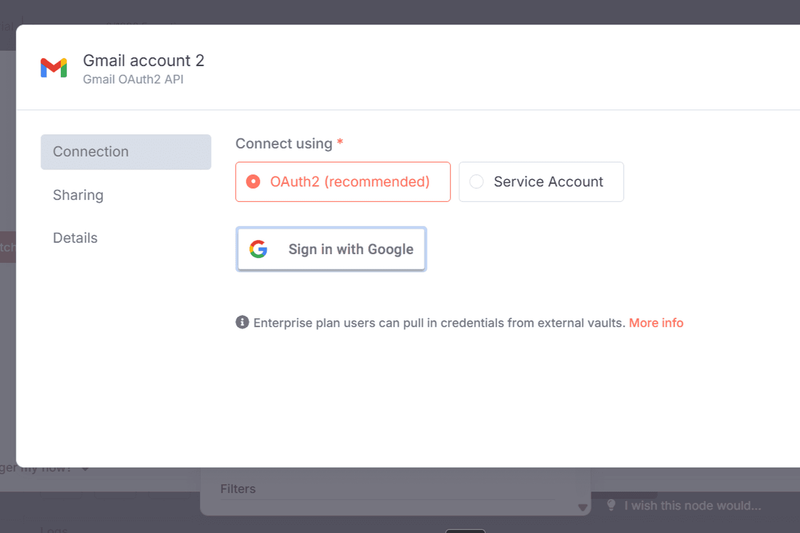Click the Gmail account 2 credential name
This screenshot has width=800, height=533.
144,61
